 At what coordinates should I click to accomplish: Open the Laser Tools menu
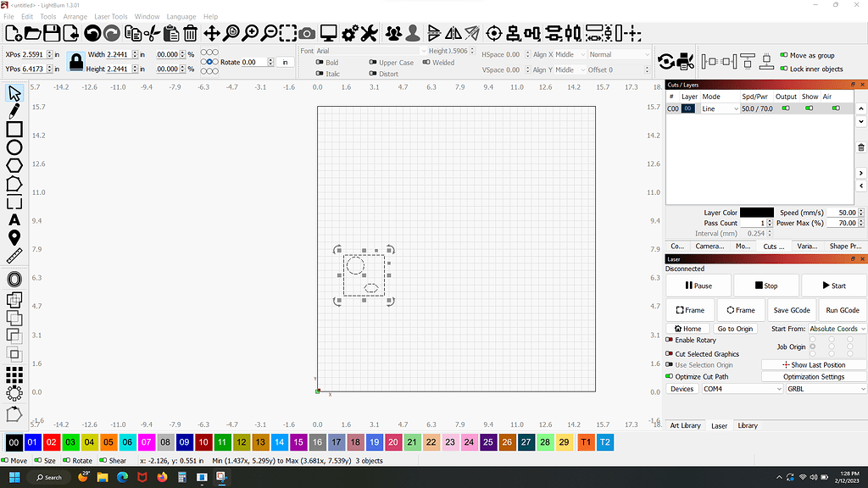click(110, 16)
